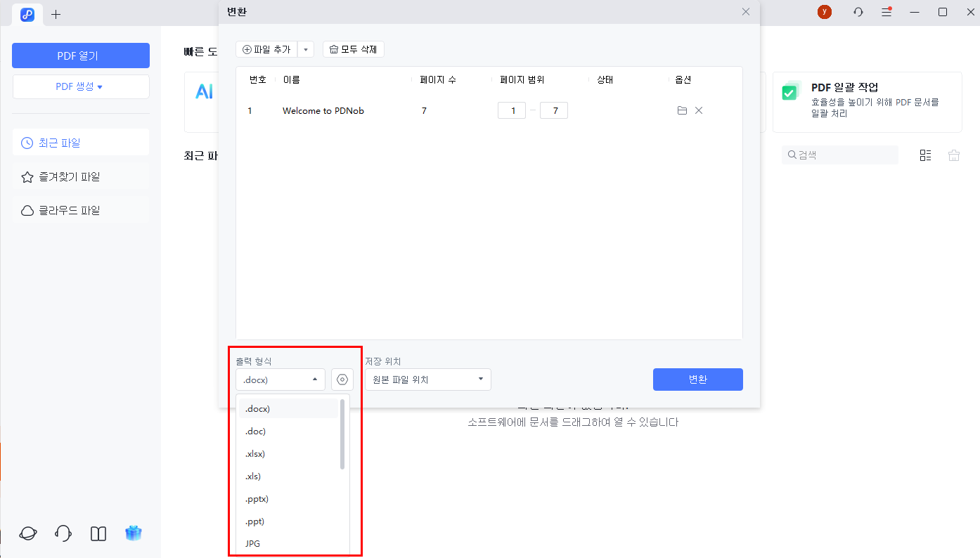Click the refresh icon in the title bar
The height and width of the screenshot is (558, 980).
(x=858, y=12)
